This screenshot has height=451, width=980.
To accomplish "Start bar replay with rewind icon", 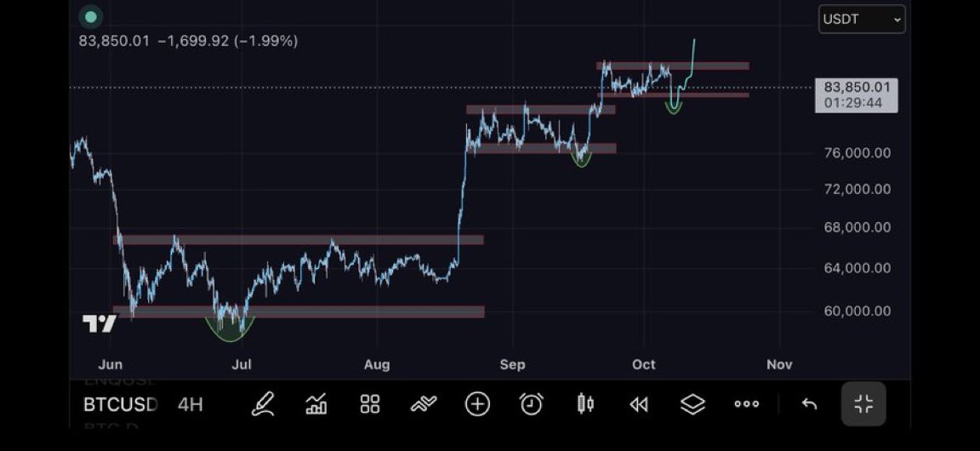I will tap(639, 405).
